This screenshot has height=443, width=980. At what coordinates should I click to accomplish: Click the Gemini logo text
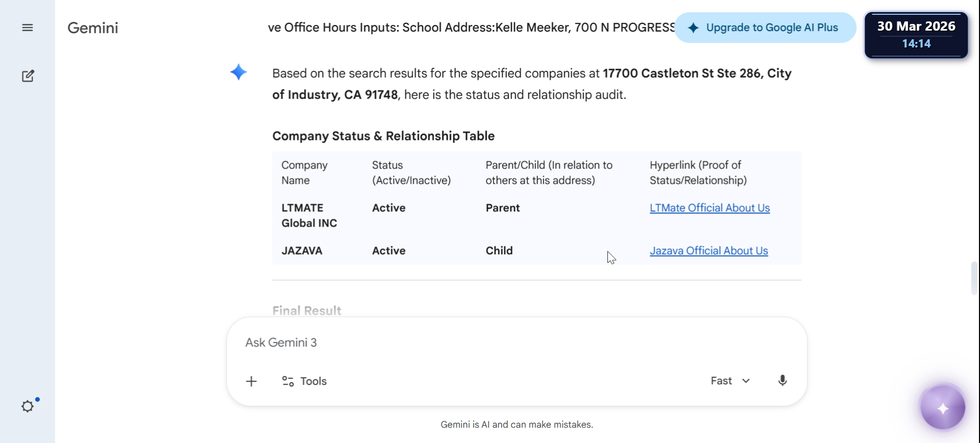(93, 28)
